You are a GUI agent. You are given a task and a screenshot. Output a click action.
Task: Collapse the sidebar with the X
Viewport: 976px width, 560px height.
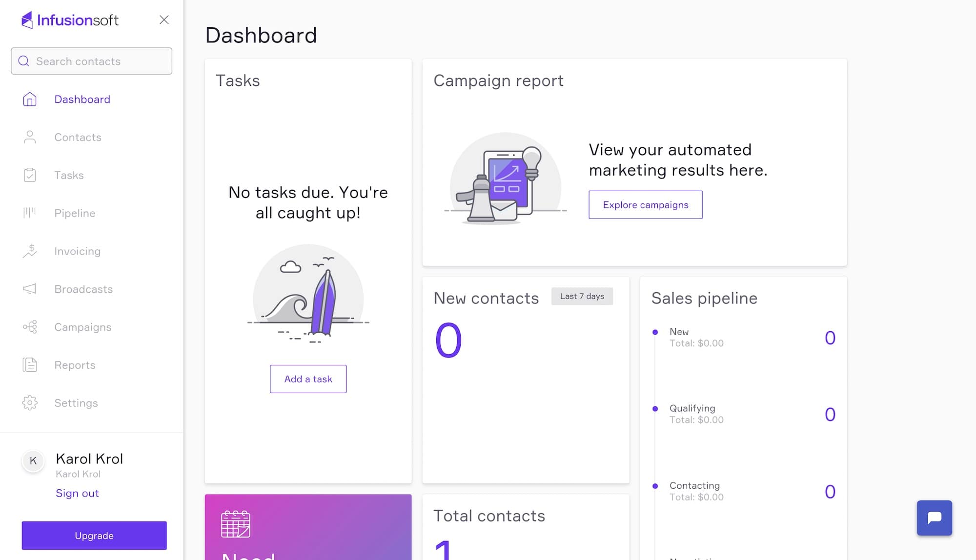164,20
